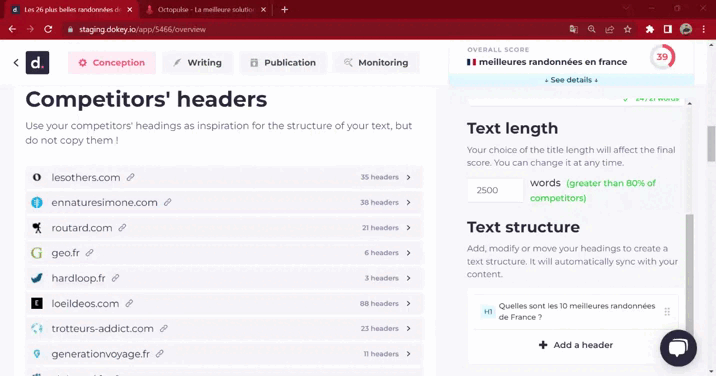Click the overall score circle showing 39
716x376 pixels.
662,57
